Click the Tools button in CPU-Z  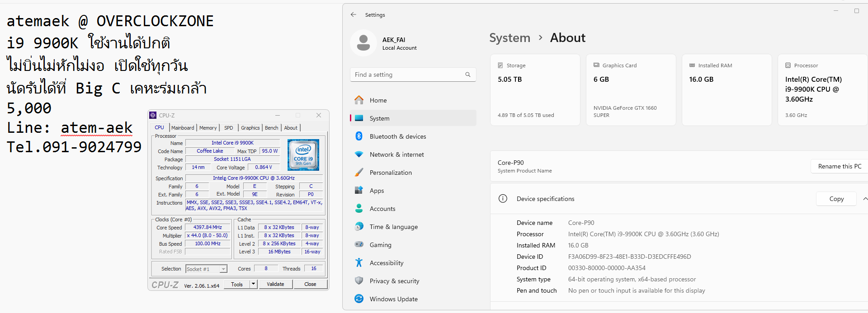click(x=237, y=284)
